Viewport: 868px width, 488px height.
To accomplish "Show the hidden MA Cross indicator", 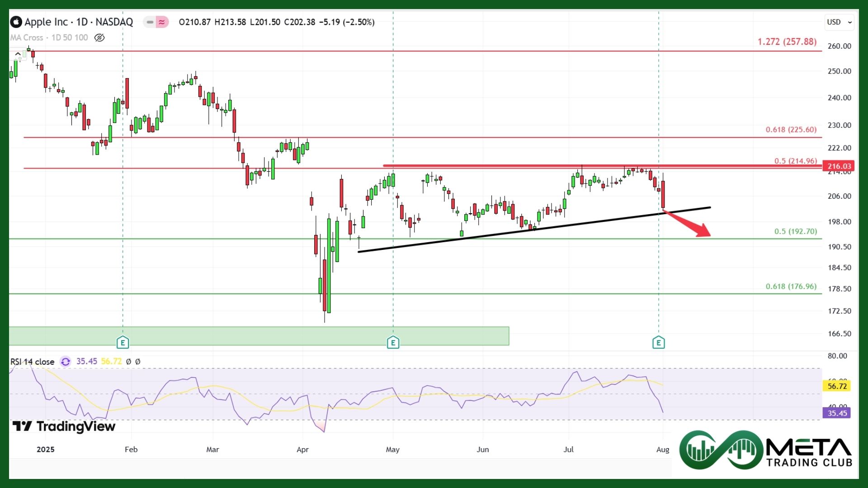I will click(x=99, y=38).
